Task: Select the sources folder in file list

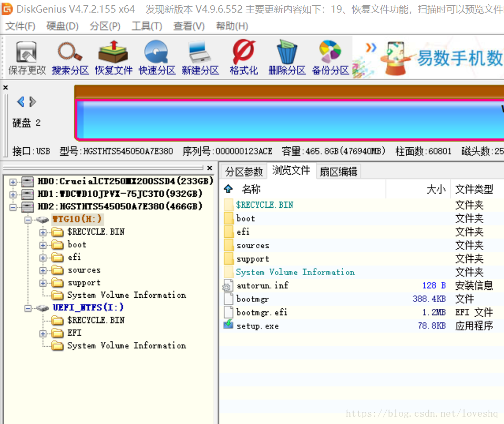Action: pyautogui.click(x=253, y=246)
